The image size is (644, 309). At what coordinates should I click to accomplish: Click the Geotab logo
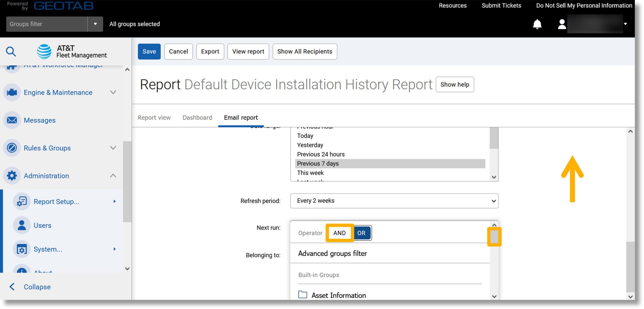tap(64, 6)
